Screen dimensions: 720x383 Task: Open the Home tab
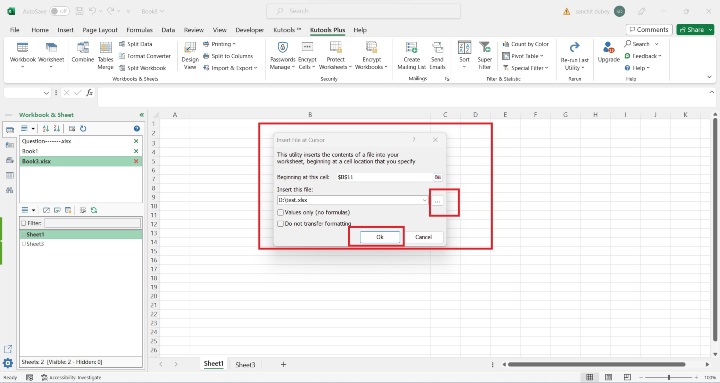pos(40,30)
